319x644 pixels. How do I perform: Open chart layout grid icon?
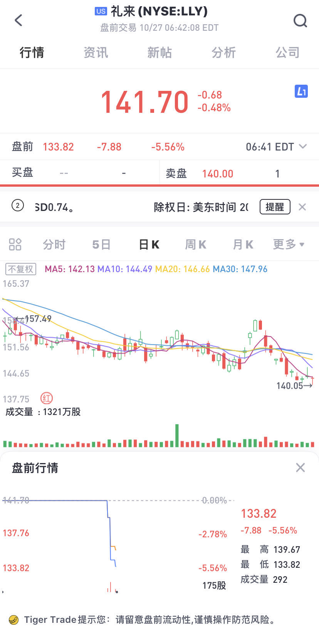pyautogui.click(x=15, y=244)
